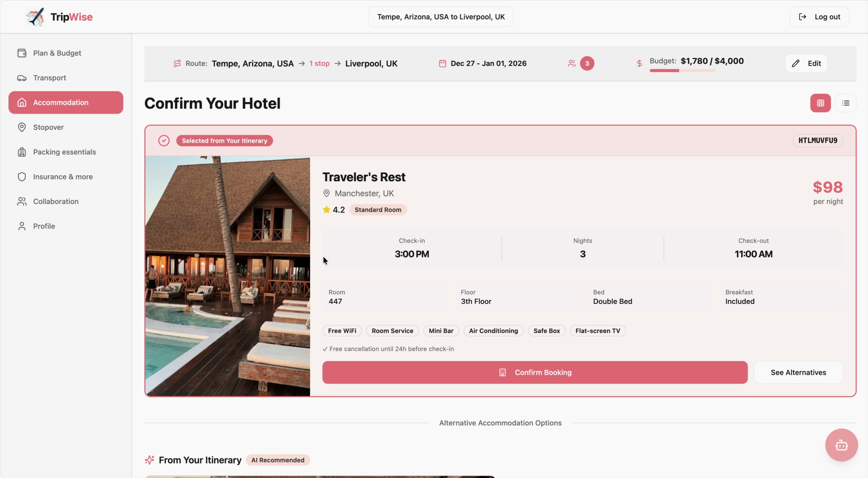Click the sparkle icon beside From Your Itinerary

(150, 460)
